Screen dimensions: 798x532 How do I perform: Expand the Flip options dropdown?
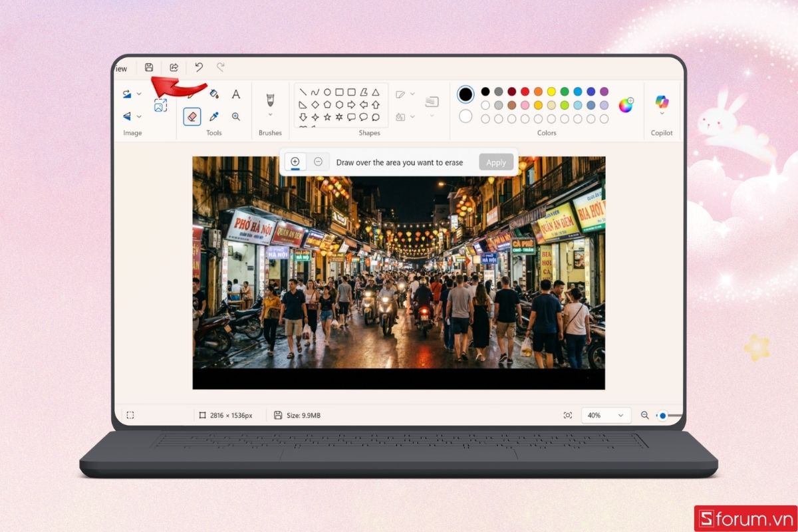(139, 116)
